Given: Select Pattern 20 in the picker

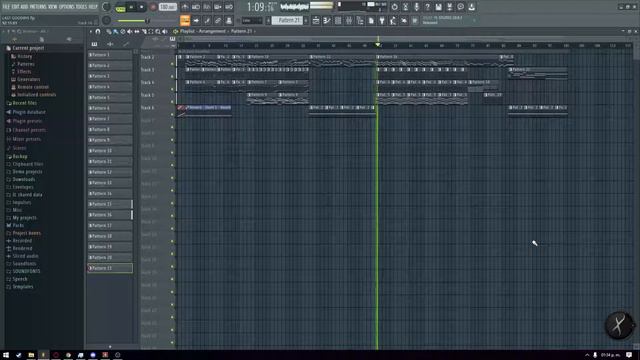Looking at the screenshot, I should [x=110, y=258].
